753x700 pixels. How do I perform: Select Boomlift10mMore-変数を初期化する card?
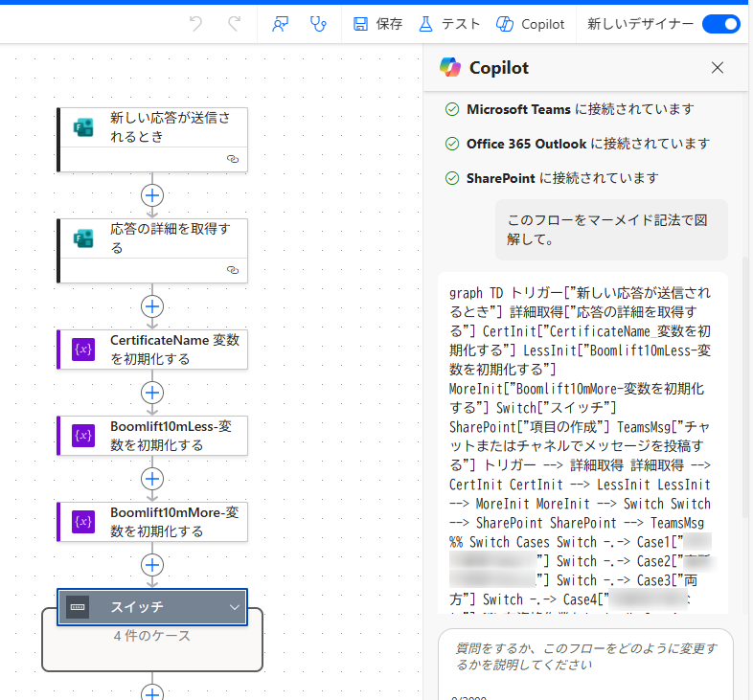[x=152, y=522]
